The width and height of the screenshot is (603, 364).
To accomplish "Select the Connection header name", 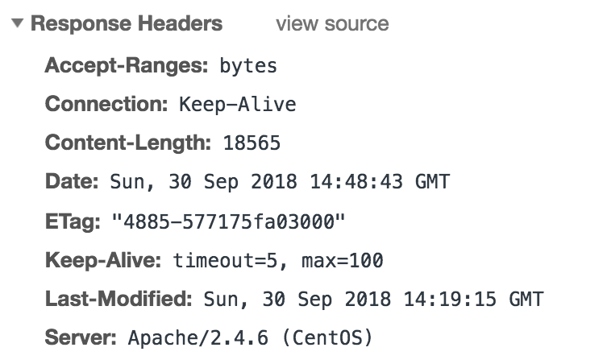I will tap(106, 105).
